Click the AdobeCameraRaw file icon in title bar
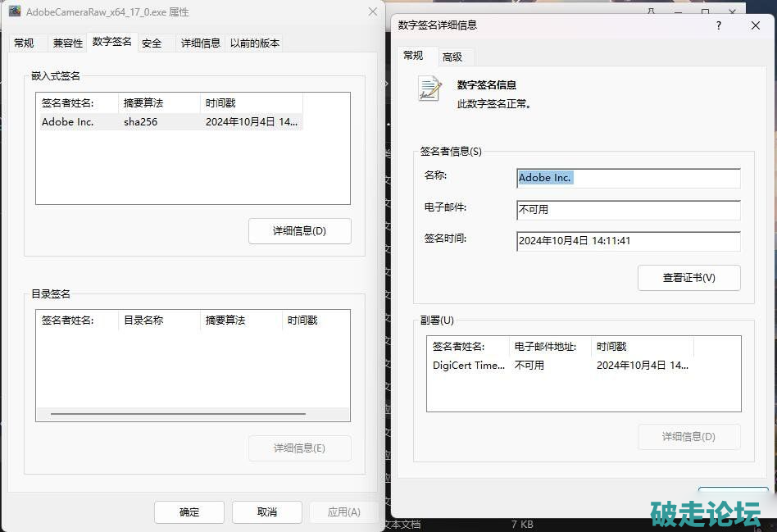 tap(15, 11)
